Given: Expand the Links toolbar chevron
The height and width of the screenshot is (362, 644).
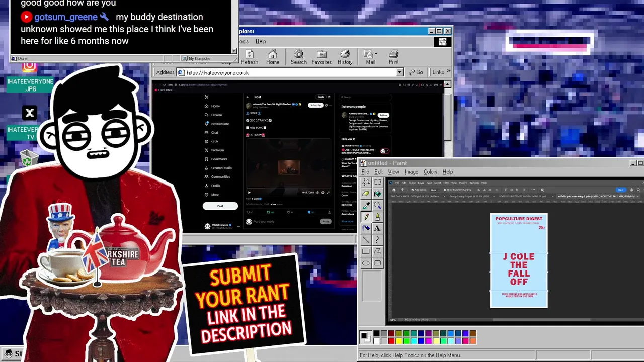Looking at the screenshot, I should [x=448, y=72].
